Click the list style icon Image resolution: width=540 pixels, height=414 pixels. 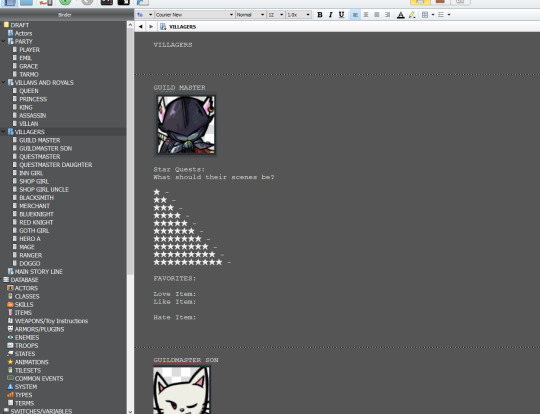[x=441, y=15]
